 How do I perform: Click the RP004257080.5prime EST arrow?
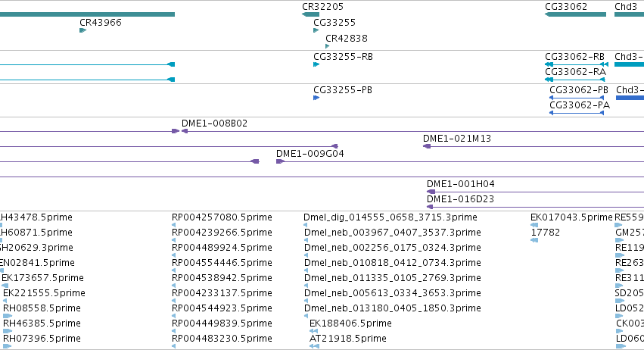(174, 225)
